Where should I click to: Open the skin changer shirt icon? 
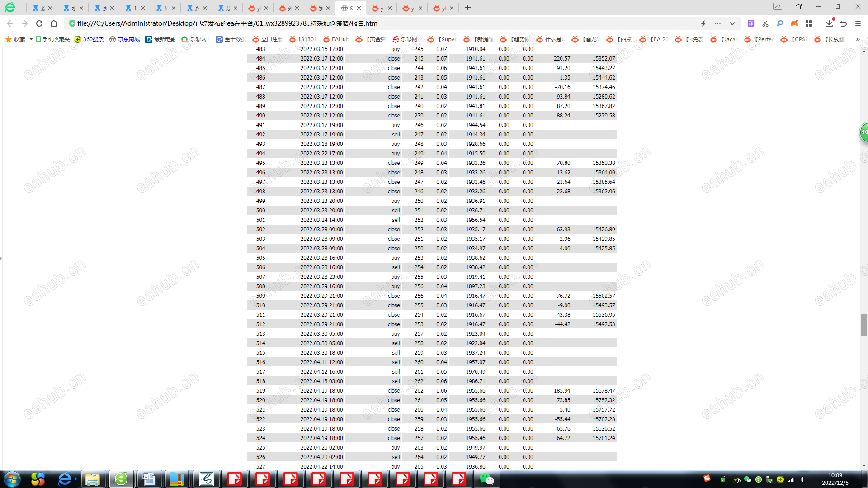pos(798,6)
